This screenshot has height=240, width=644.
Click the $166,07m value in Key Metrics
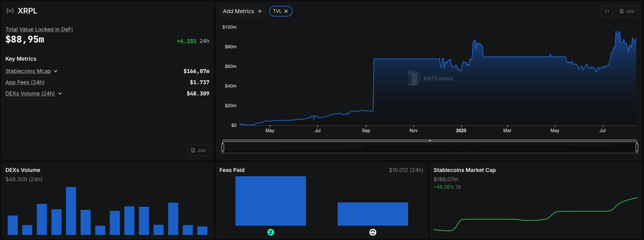click(x=197, y=71)
